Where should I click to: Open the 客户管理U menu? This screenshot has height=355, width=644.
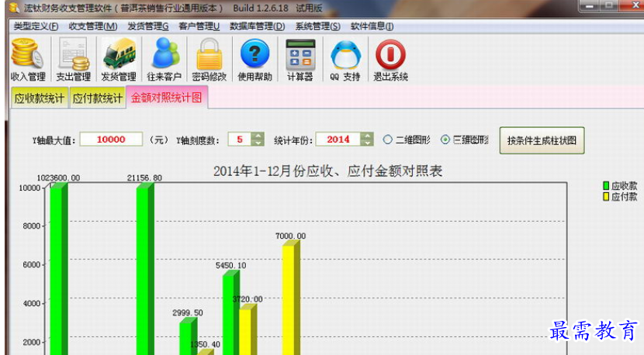click(x=199, y=26)
